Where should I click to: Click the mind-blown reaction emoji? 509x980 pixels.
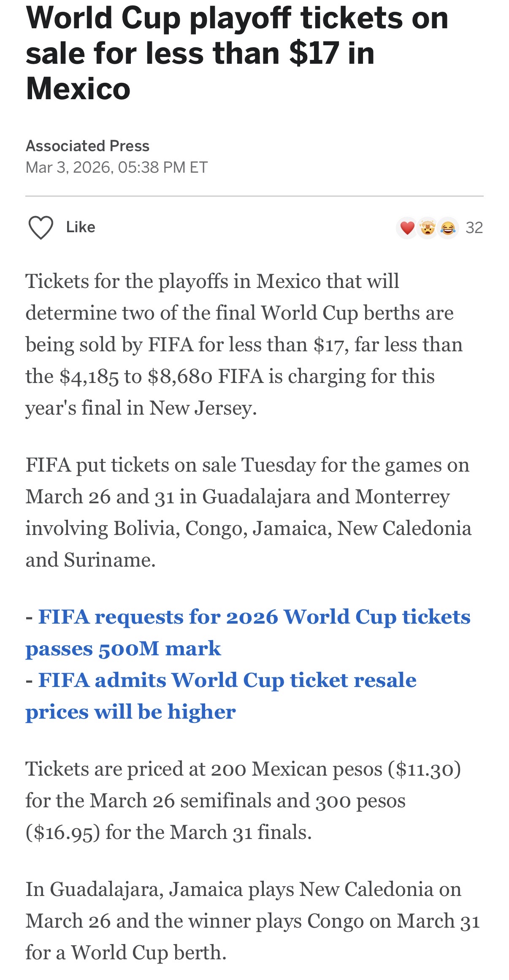click(428, 228)
